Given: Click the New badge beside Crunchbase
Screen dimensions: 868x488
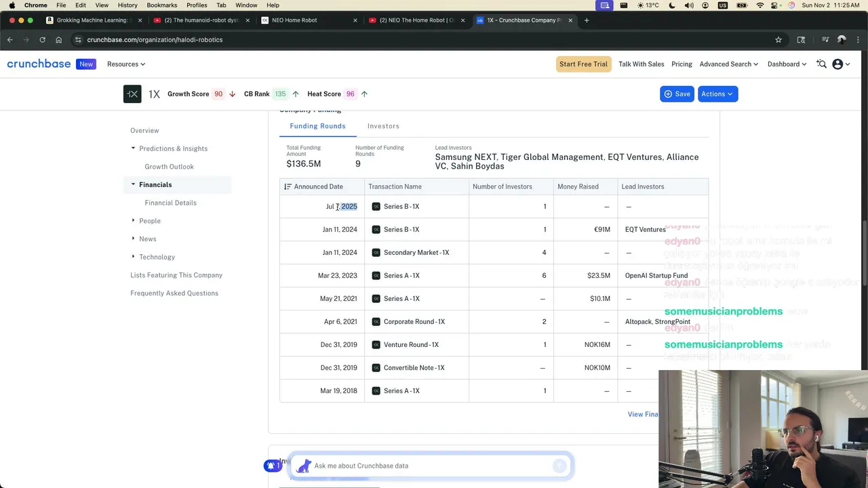Looking at the screenshot, I should coord(86,64).
